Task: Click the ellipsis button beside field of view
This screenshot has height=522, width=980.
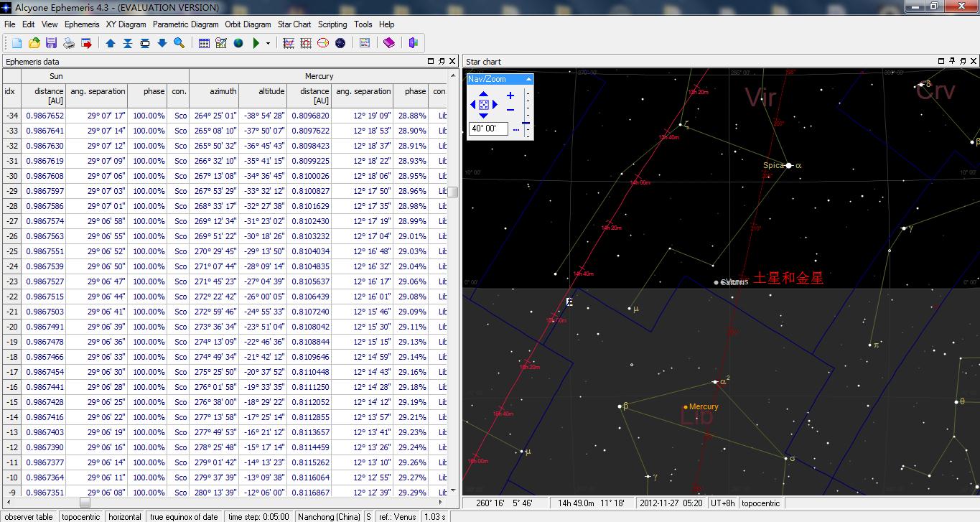Action: tap(516, 129)
